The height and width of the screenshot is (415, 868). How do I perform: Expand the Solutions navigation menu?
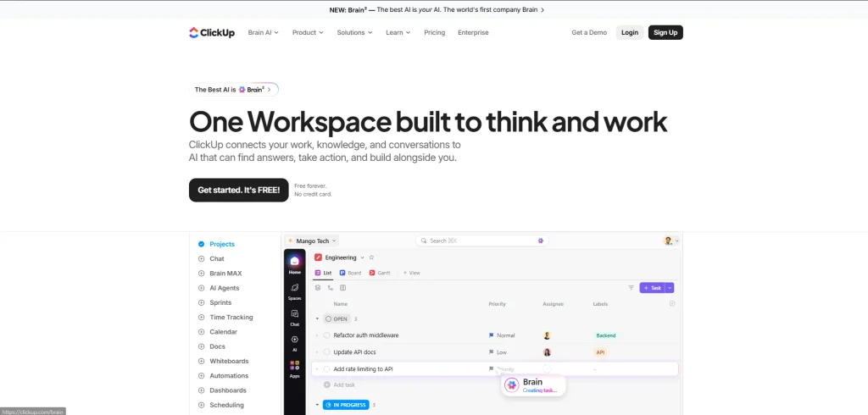pyautogui.click(x=355, y=33)
